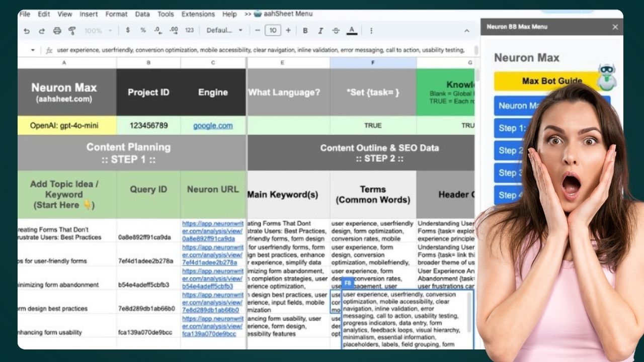Open the Insert menu
The image size is (644, 362).
(x=89, y=14)
